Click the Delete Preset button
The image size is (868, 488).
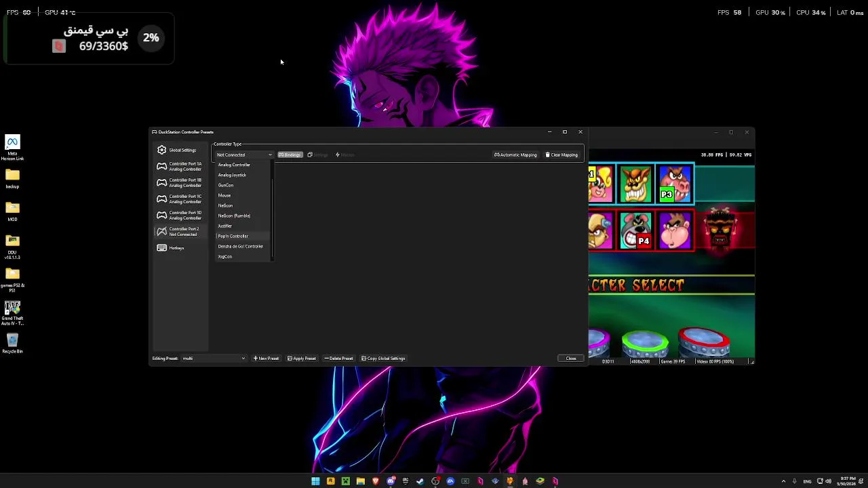pyautogui.click(x=338, y=359)
